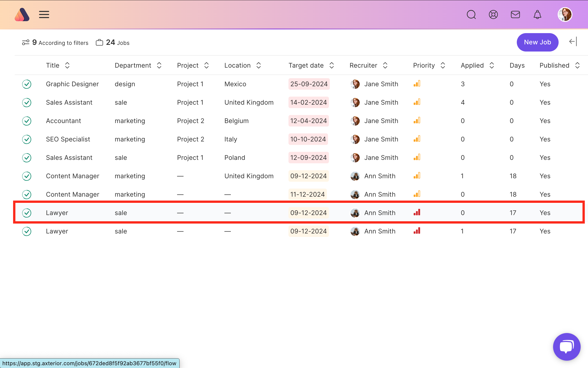Click target date 14-02-2024

click(x=308, y=103)
